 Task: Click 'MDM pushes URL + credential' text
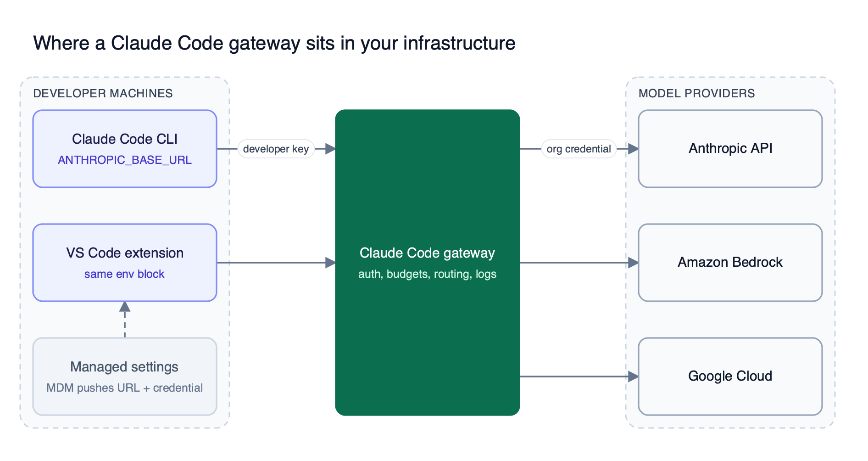click(x=124, y=388)
